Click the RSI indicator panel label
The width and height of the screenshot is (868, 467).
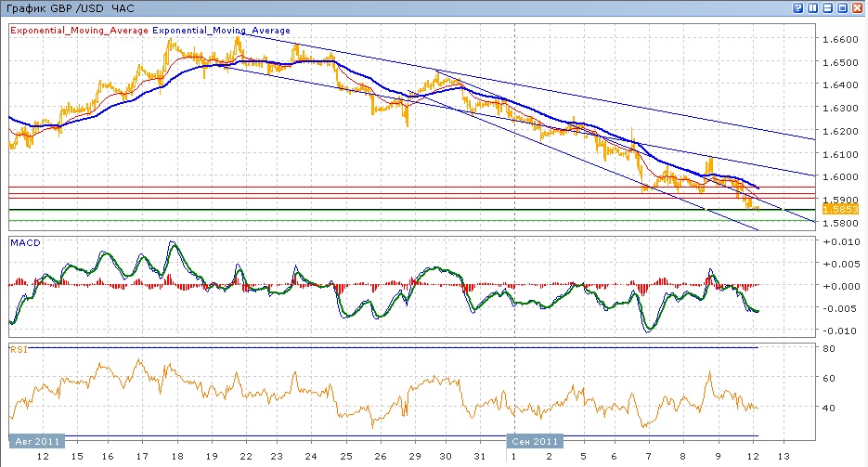point(18,350)
